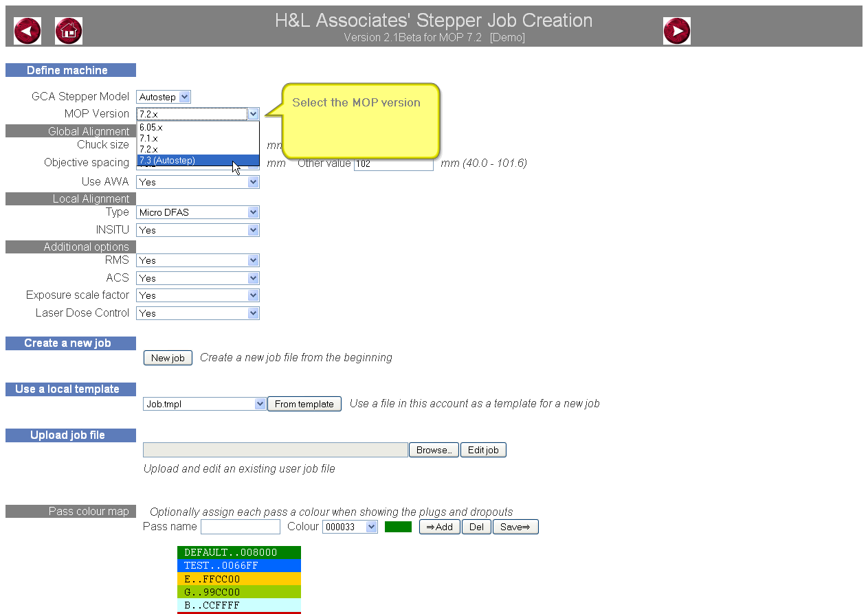Click the green colour preview swatch
This screenshot has width=868, height=614.
point(398,527)
